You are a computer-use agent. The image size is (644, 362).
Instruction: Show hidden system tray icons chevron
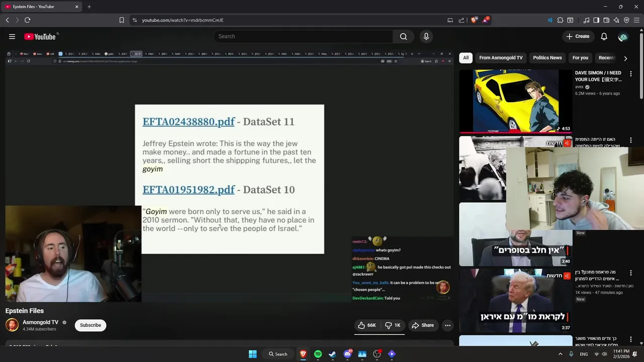[560, 354]
